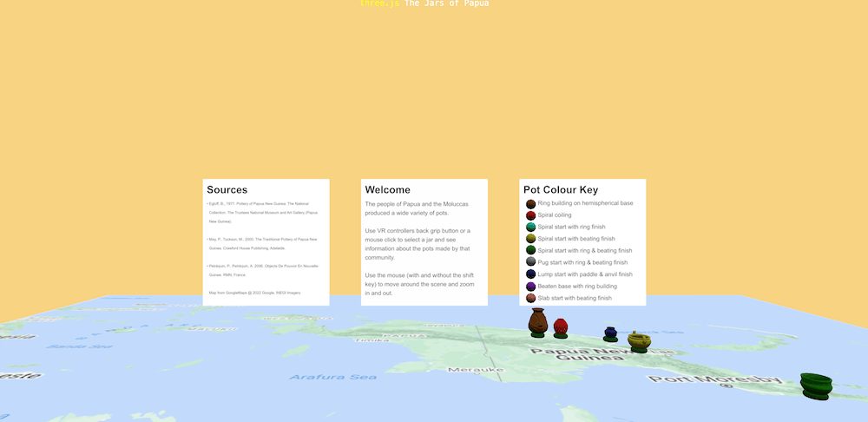Click the Petrequin 2006 source reference
Viewport: 868px width, 422px height.
[x=263, y=270]
